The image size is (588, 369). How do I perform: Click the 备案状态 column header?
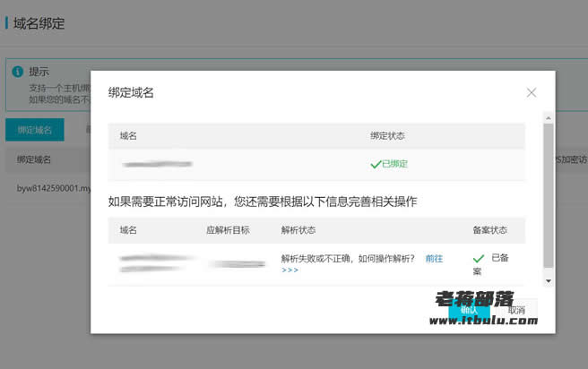pyautogui.click(x=489, y=230)
